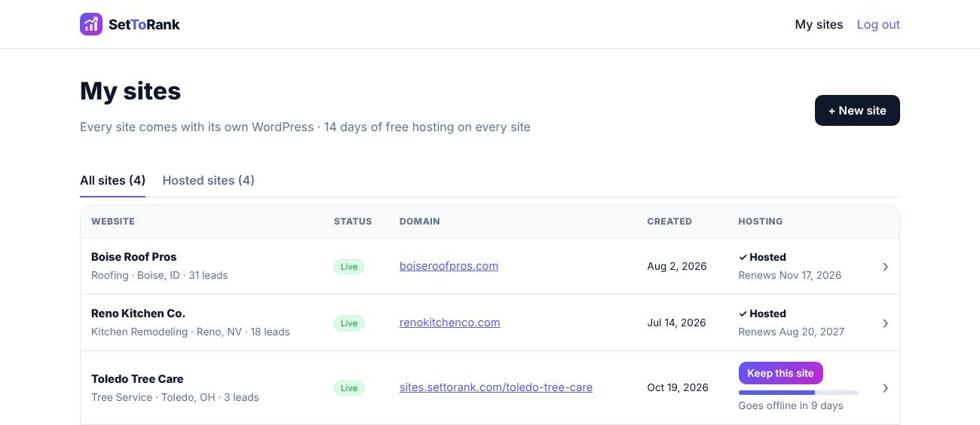Image resolution: width=980 pixels, height=425 pixels.
Task: Select the Boise Roof Pros website name
Action: pyautogui.click(x=133, y=256)
